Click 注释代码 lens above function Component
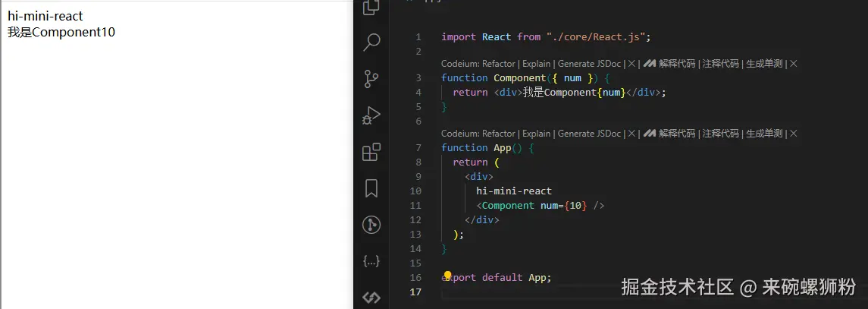 (x=721, y=64)
